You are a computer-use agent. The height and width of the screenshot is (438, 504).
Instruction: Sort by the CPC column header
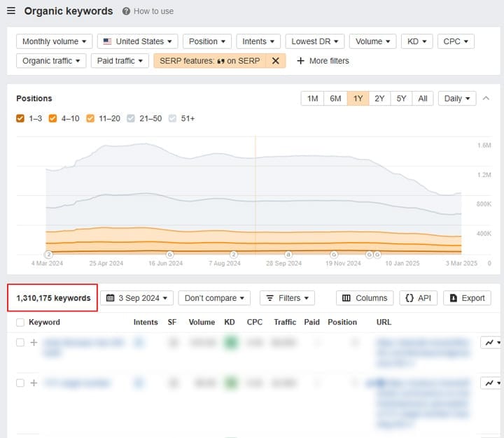coord(255,322)
